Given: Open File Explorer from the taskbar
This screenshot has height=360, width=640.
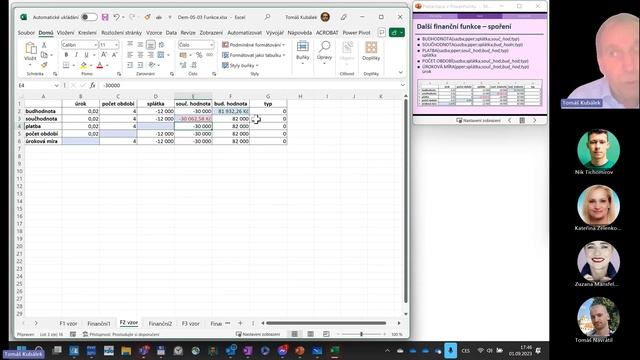Looking at the screenshot, I should tap(126, 351).
